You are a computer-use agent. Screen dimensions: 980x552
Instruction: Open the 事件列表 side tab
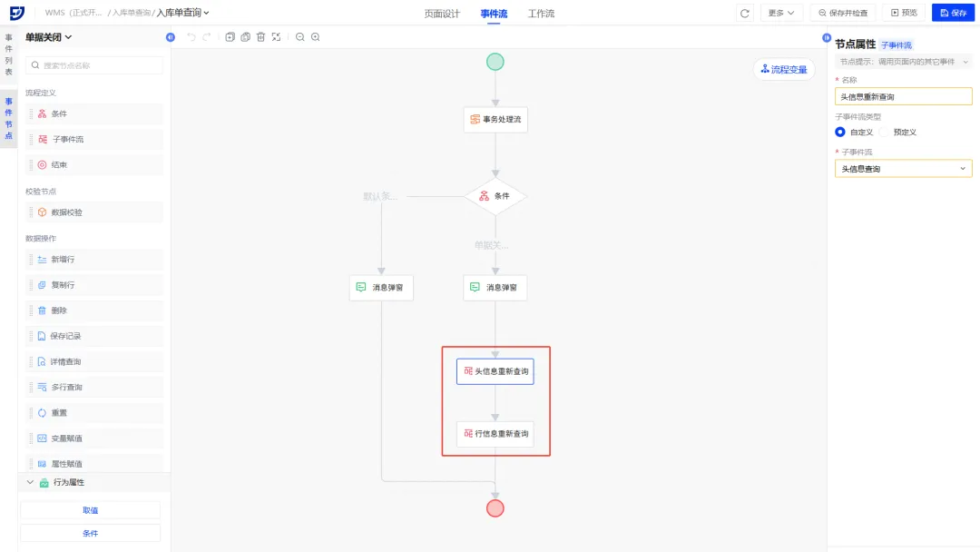tap(9, 55)
